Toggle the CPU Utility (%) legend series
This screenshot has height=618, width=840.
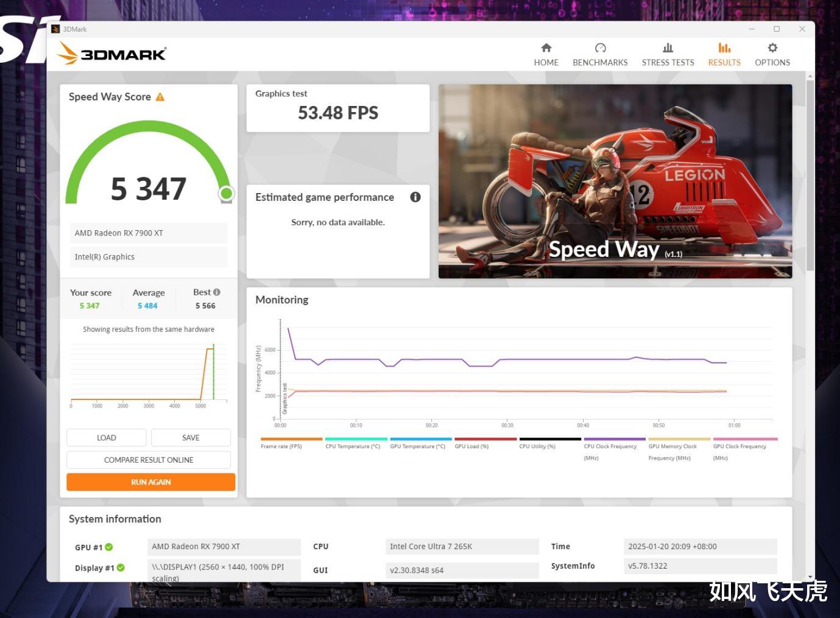click(x=549, y=444)
